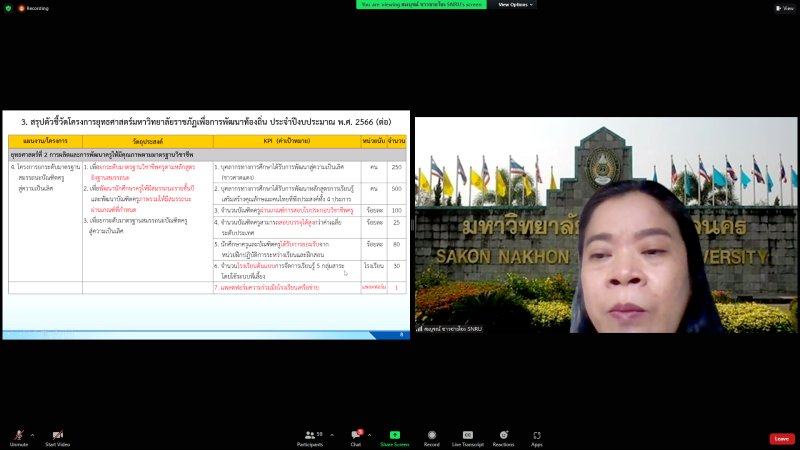
Task: Click the green Share Screen icon
Action: (395, 436)
